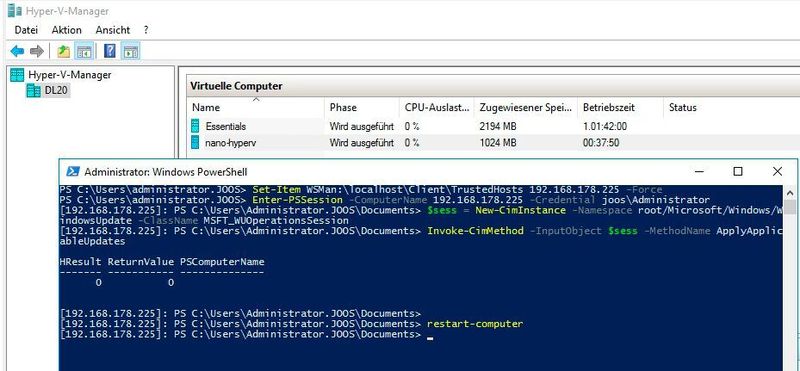Click the nano-hyperv VM icon
This screenshot has height=371, width=800.
pos(195,142)
